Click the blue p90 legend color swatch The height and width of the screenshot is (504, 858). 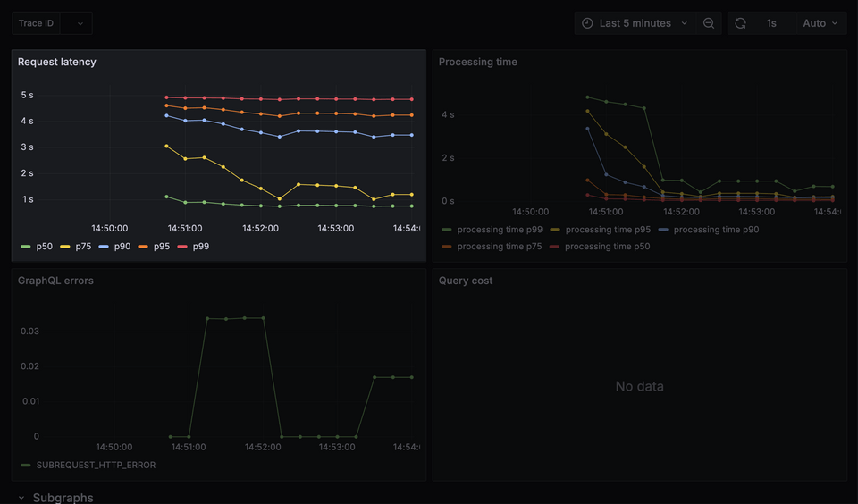click(x=104, y=247)
